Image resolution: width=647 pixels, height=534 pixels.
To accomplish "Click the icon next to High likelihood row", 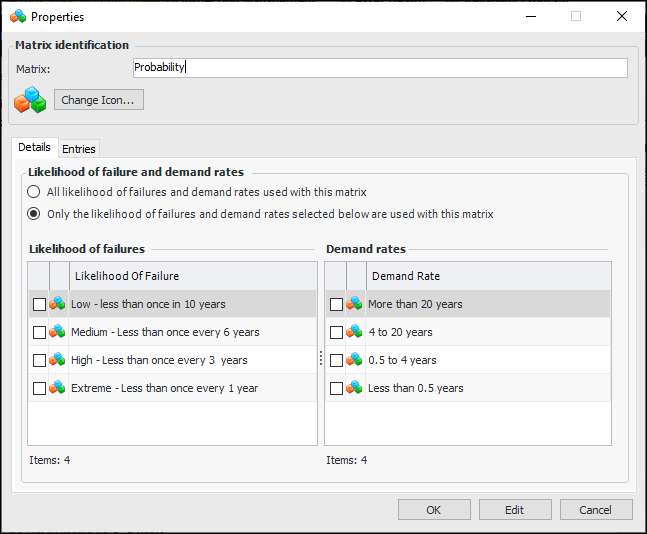I will (58, 360).
